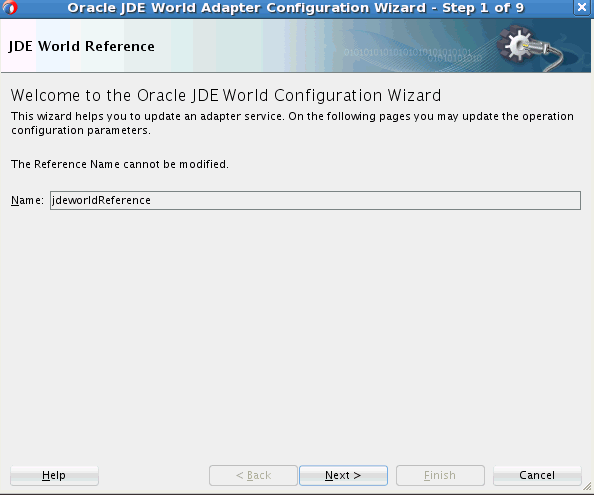
Task: Focus the Name field containing jdeworldReference
Action: pyautogui.click(x=315, y=200)
